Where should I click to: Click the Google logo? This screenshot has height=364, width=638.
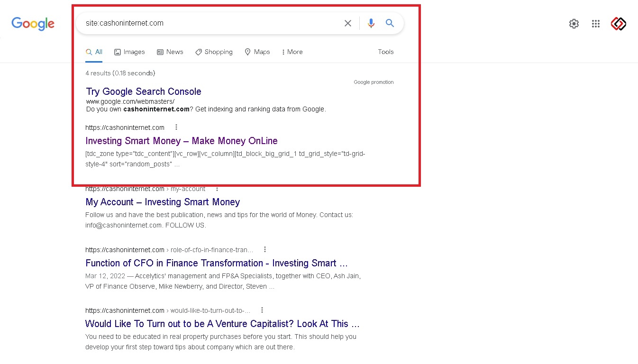click(x=33, y=24)
